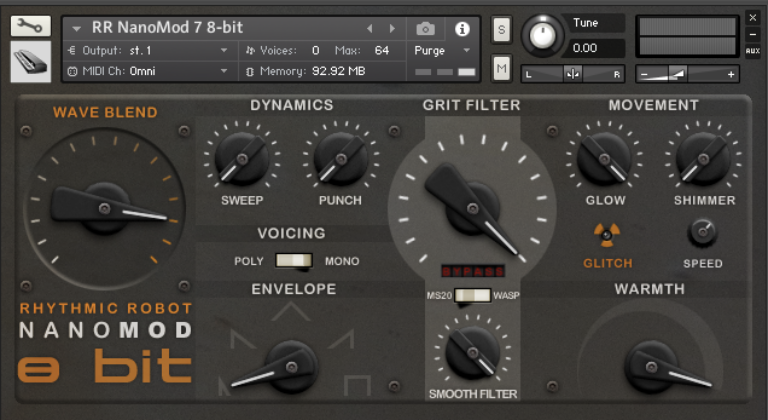Click the Envelope shape knob

pyautogui.click(x=291, y=367)
